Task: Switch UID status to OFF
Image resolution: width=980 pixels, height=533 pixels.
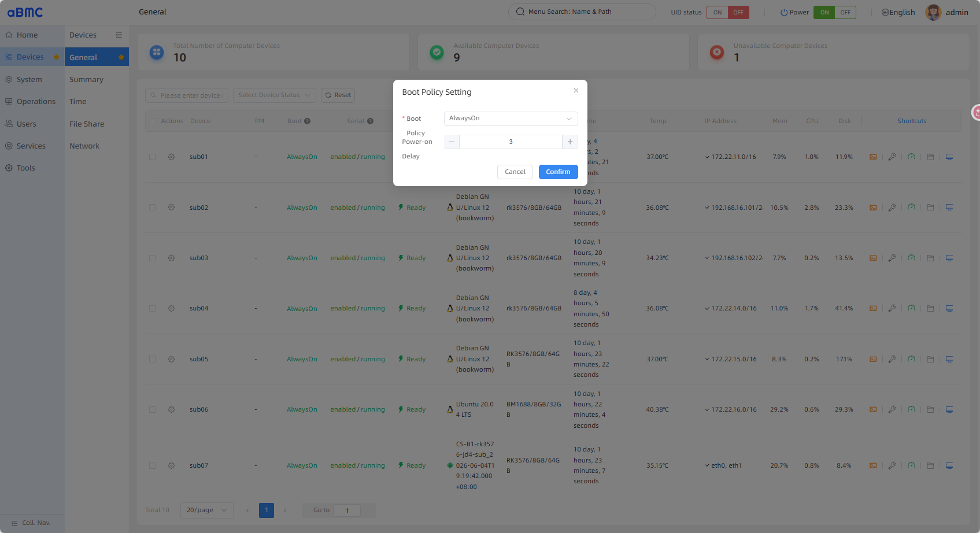Action: [x=738, y=12]
